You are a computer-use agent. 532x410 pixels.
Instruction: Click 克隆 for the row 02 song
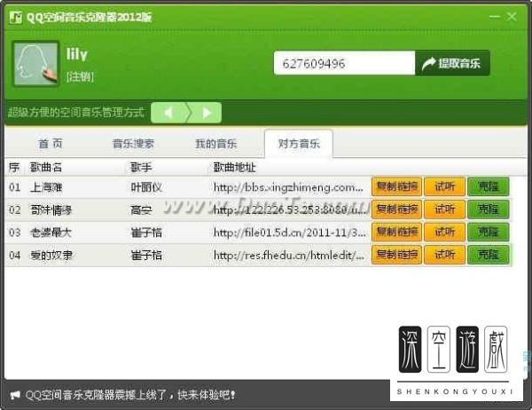click(489, 209)
